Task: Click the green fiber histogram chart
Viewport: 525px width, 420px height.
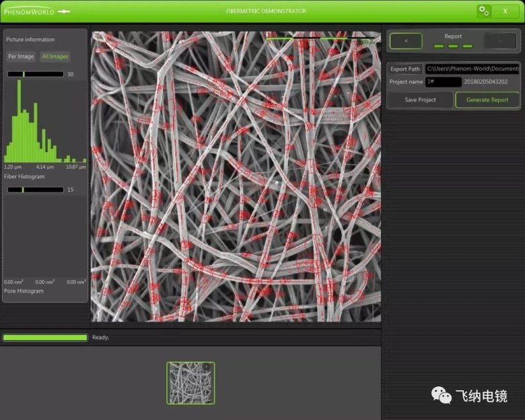Action: tap(44, 125)
